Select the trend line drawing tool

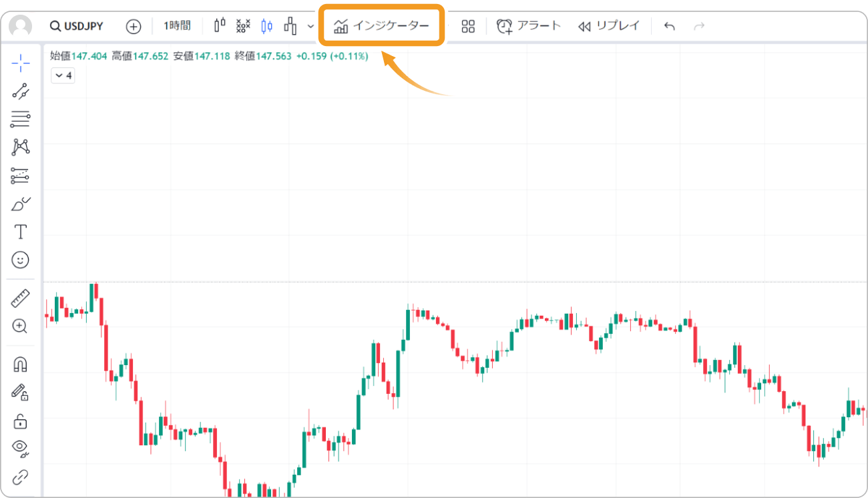tap(21, 91)
